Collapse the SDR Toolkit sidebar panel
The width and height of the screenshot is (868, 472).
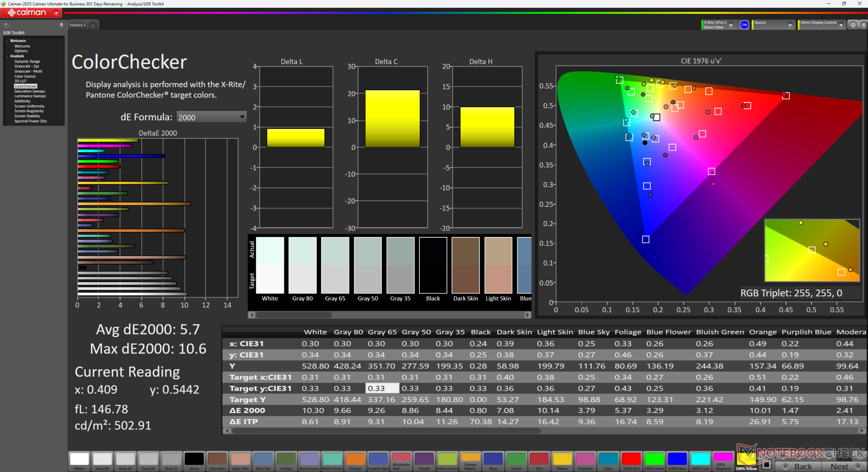pyautogui.click(x=61, y=24)
